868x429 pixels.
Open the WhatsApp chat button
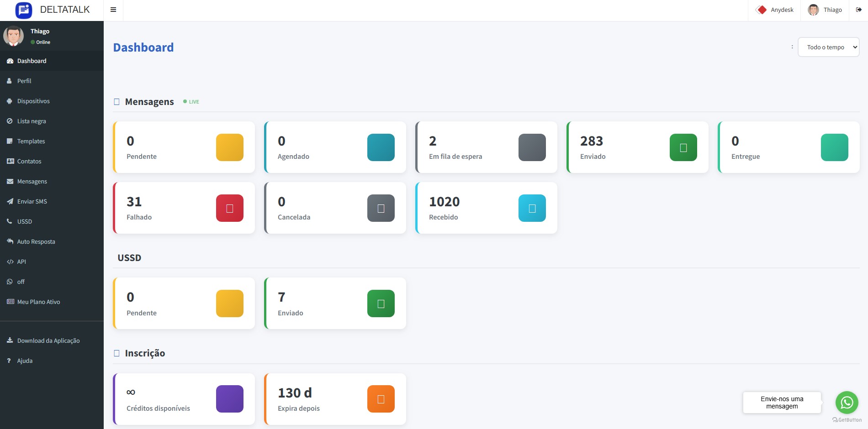[847, 403]
